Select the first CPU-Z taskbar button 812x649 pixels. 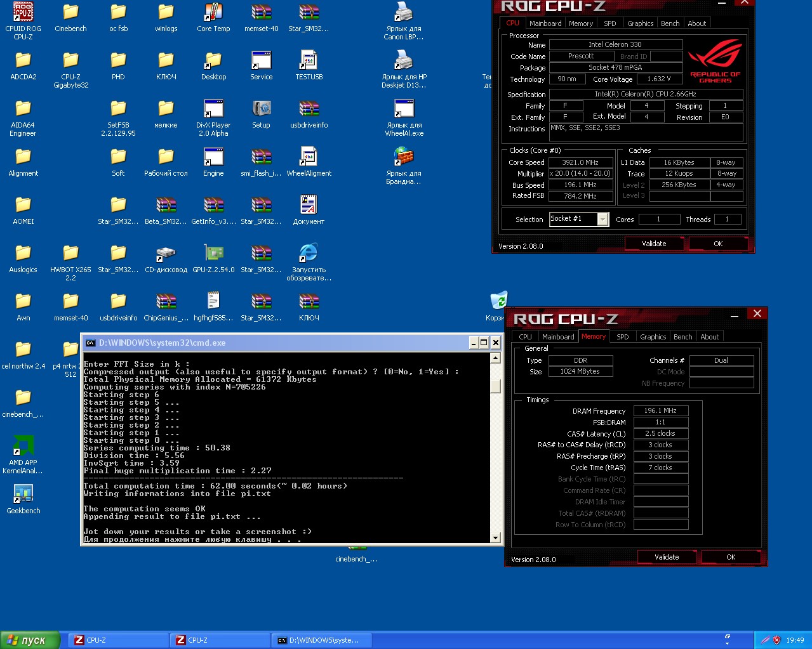pyautogui.click(x=119, y=640)
